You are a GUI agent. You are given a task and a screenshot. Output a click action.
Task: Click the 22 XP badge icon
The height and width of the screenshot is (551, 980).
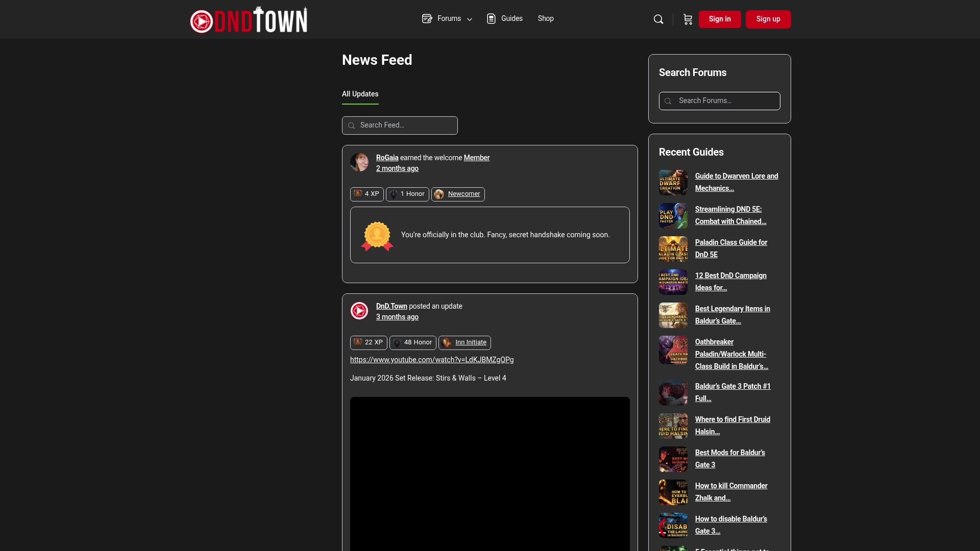[358, 342]
